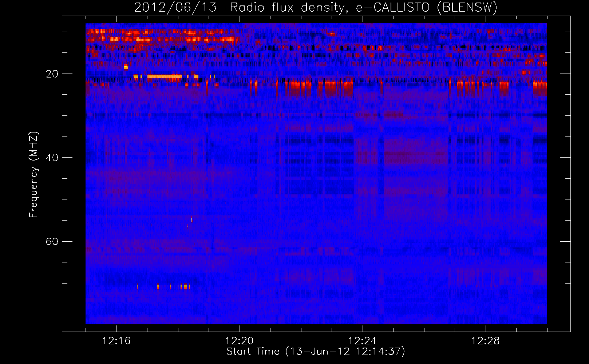589x364 pixels.
Task: Click the orange burst cluster near the plot bottom
Action: [174, 286]
